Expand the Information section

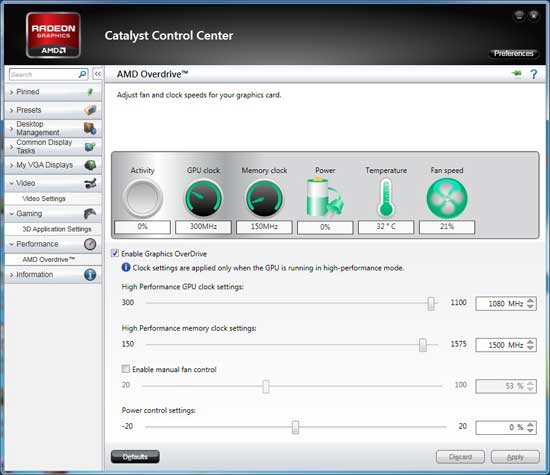click(11, 275)
